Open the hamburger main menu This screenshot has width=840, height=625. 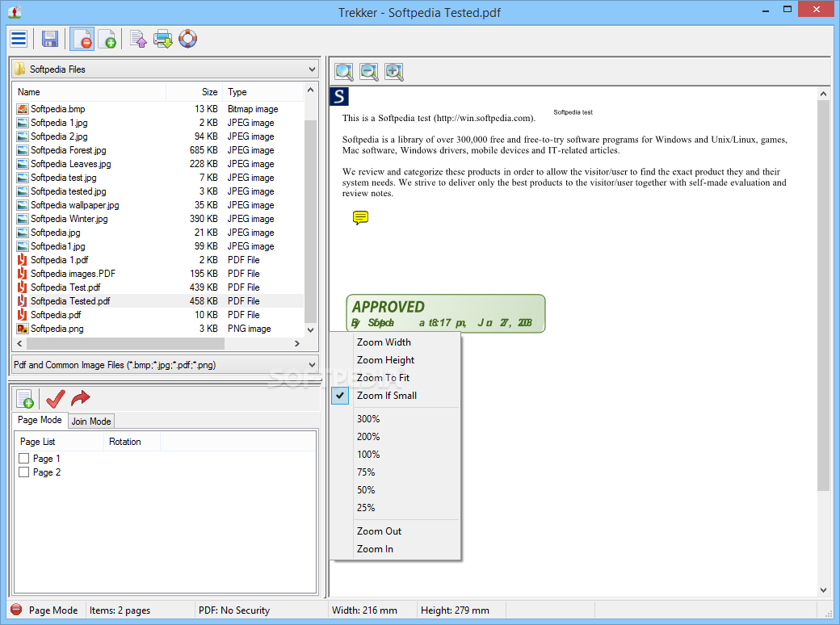click(x=19, y=39)
